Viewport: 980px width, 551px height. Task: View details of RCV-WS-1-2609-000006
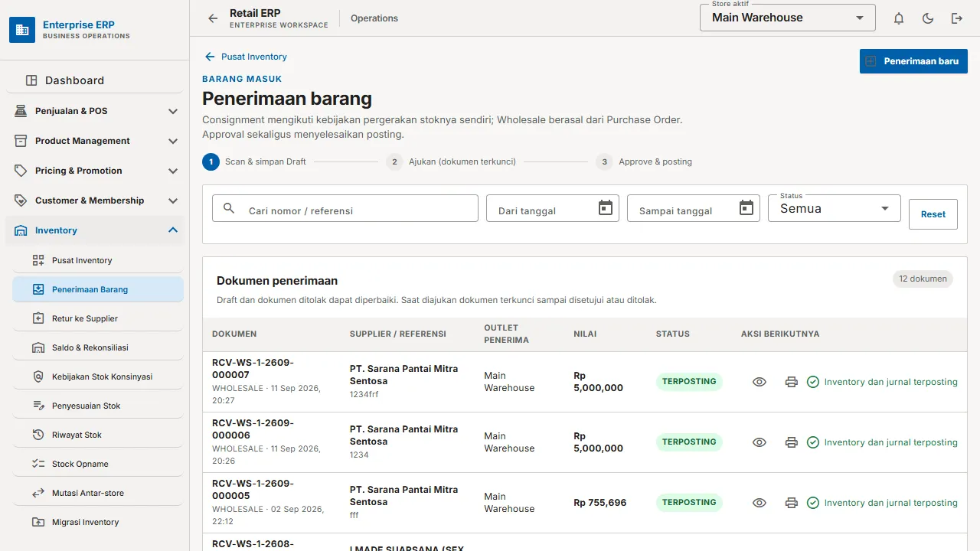coord(759,442)
